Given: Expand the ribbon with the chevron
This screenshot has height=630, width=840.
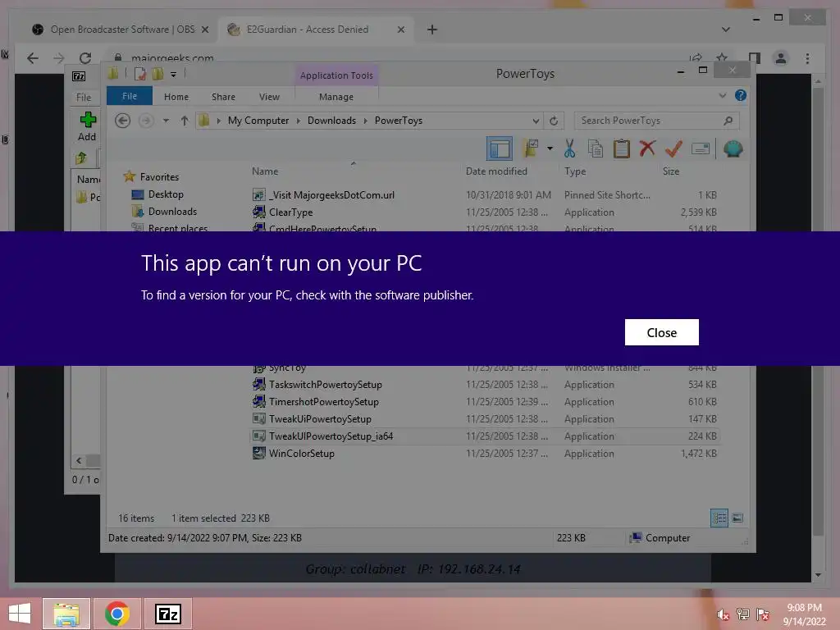Looking at the screenshot, I should pyautogui.click(x=722, y=95).
